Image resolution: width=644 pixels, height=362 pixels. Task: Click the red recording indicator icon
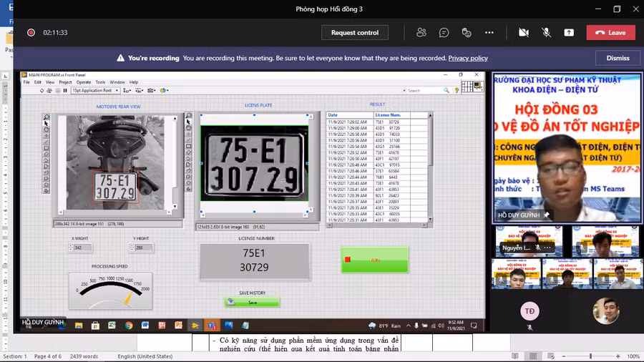click(31, 32)
